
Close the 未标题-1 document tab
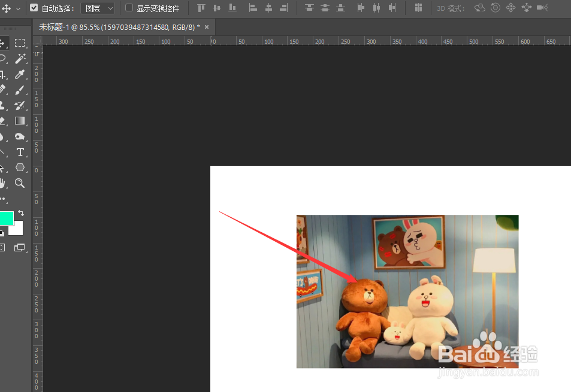point(207,27)
